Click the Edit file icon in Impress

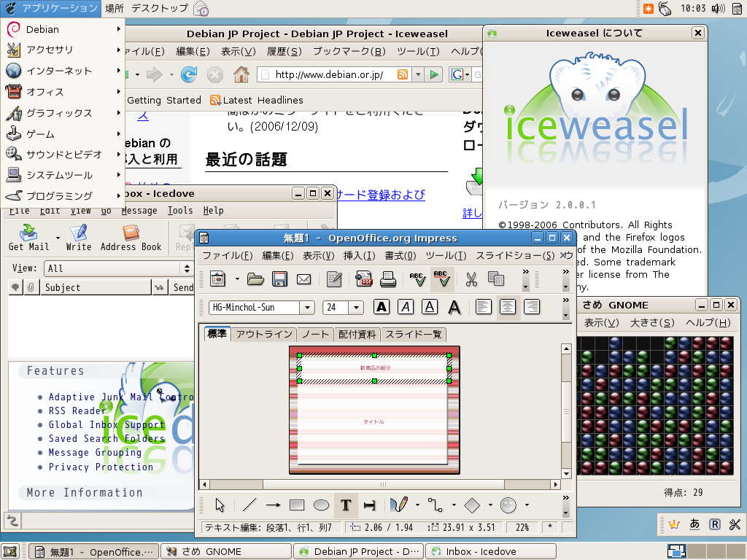coord(334,279)
